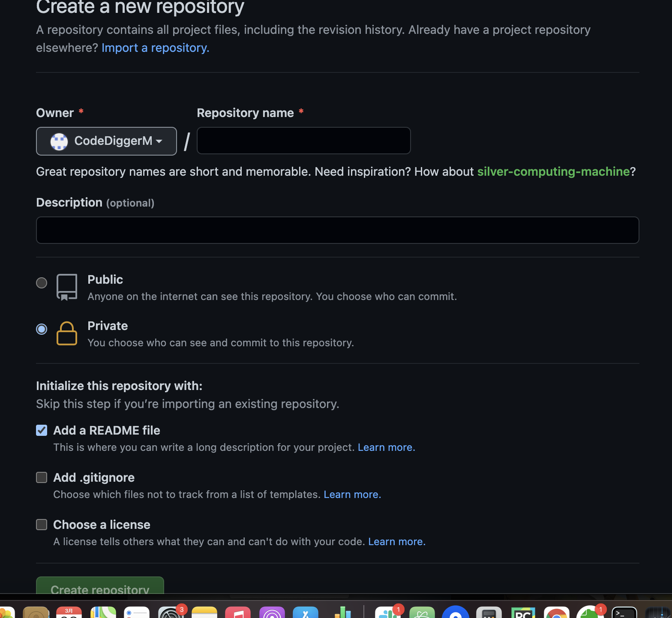The image size is (672, 618).
Task: Select the Private visibility radio button
Action: [x=42, y=329]
